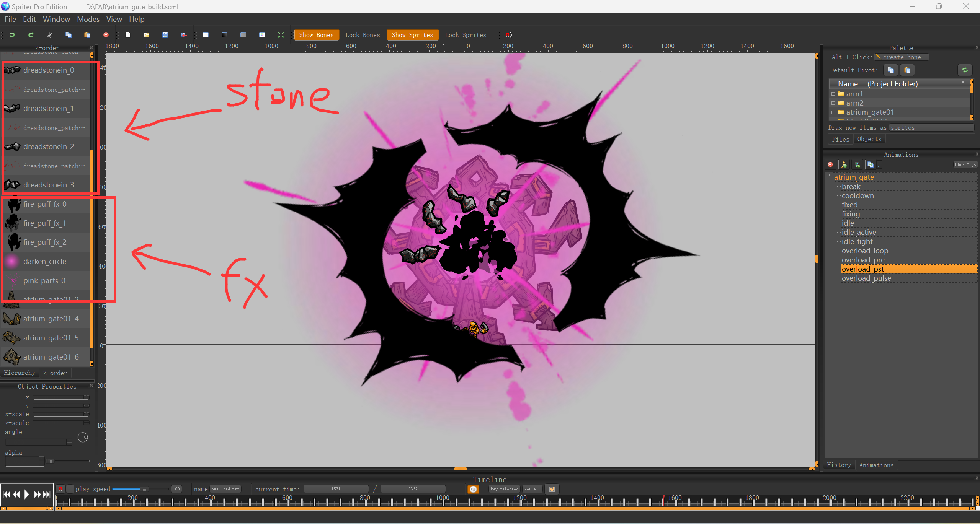Expand the atrium_gate01 project folder

click(833, 112)
